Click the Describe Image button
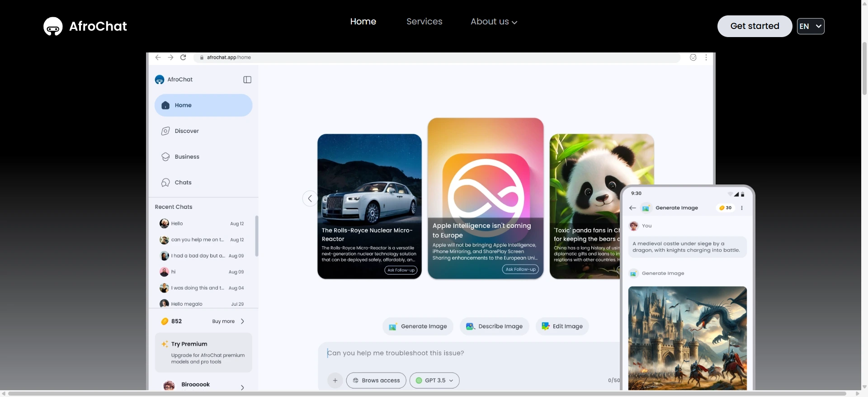This screenshot has width=868, height=397. coord(494,326)
